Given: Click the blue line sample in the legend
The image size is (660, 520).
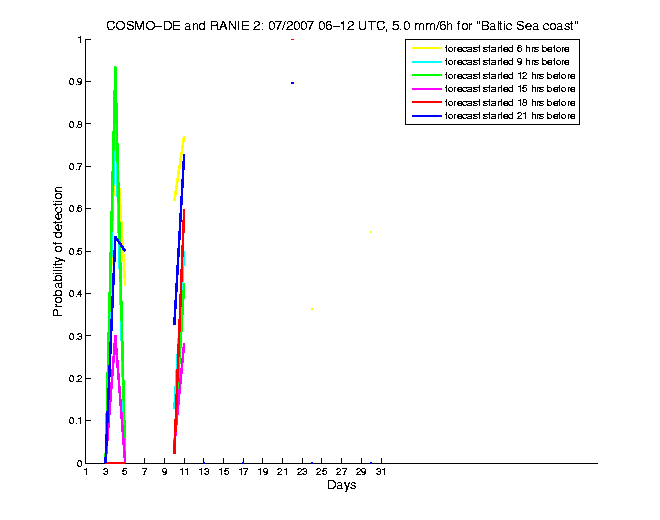Looking at the screenshot, I should click(x=426, y=118).
